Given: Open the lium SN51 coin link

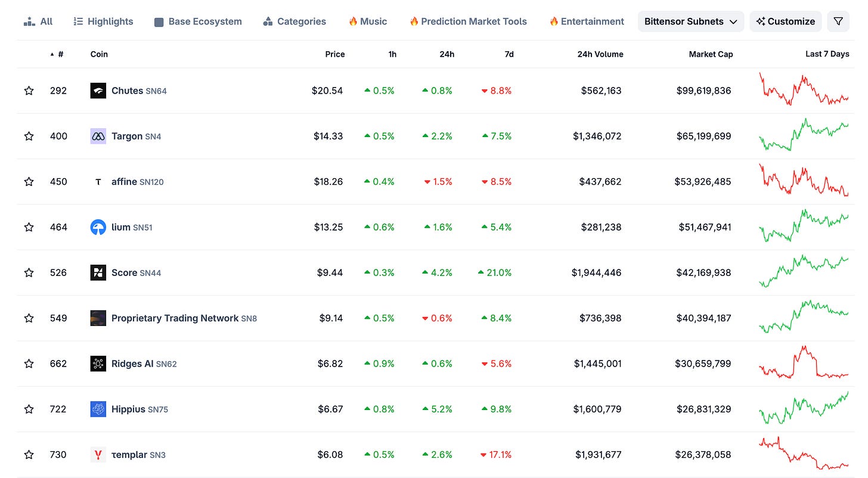Looking at the screenshot, I should 132,227.
